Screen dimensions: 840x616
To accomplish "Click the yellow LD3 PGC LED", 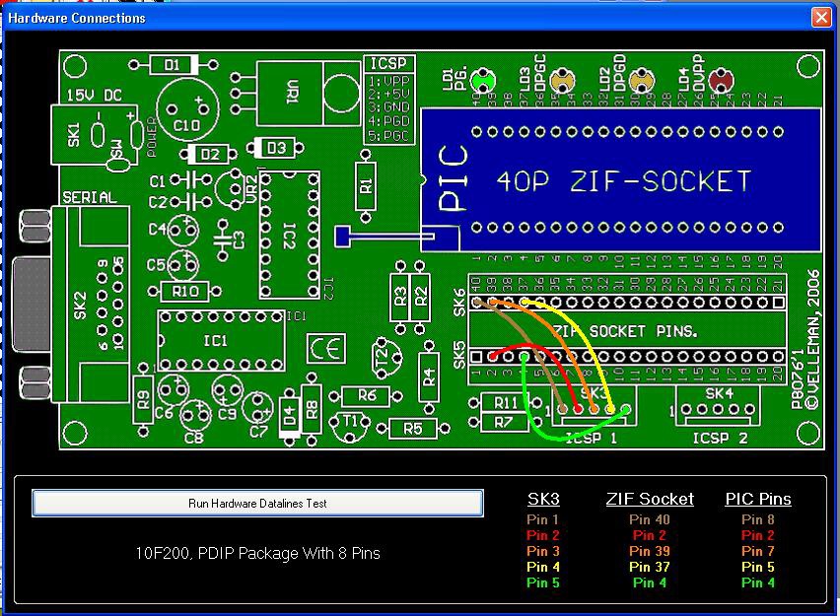I will [x=561, y=80].
